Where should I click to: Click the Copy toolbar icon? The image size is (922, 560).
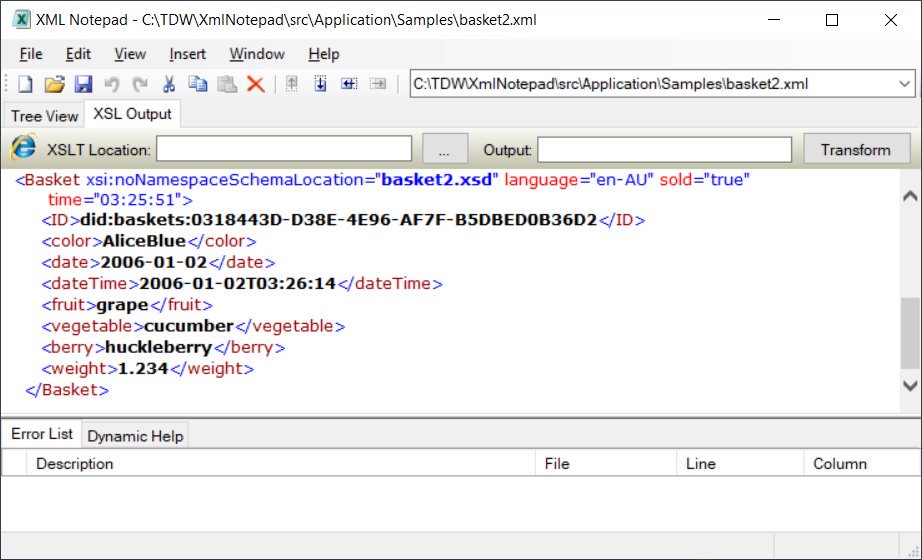[x=198, y=84]
